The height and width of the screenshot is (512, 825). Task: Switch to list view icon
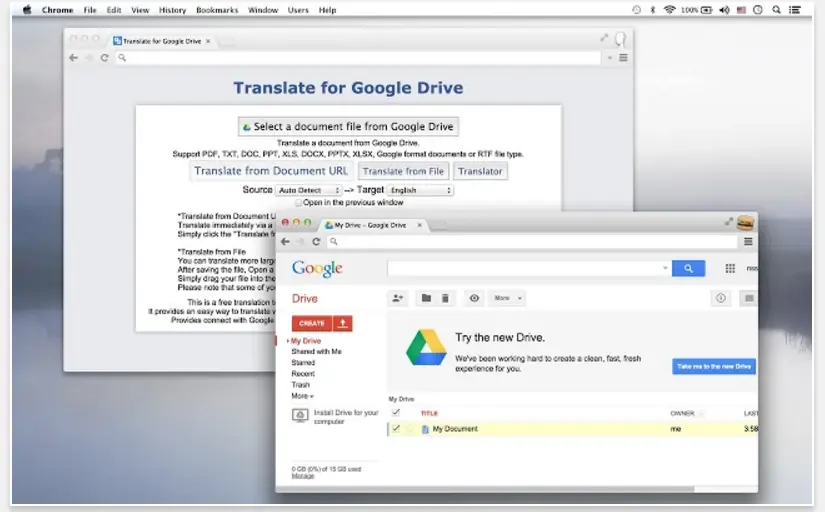click(749, 298)
